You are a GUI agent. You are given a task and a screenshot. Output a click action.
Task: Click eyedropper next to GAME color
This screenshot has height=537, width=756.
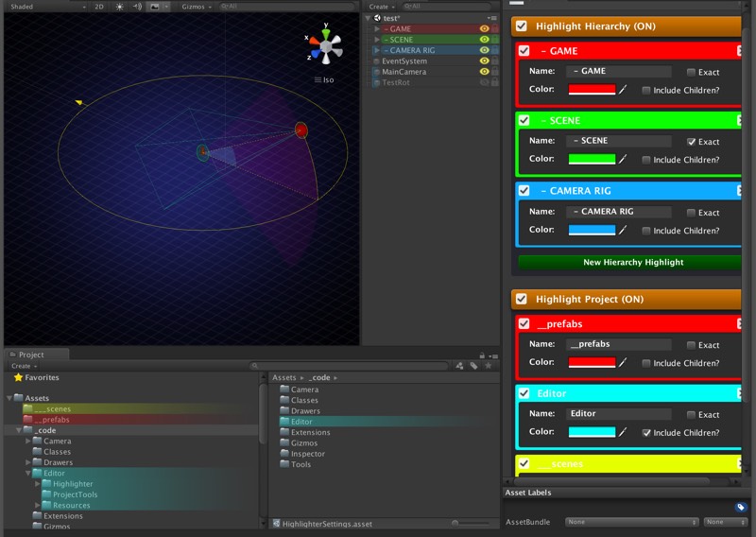(x=623, y=90)
